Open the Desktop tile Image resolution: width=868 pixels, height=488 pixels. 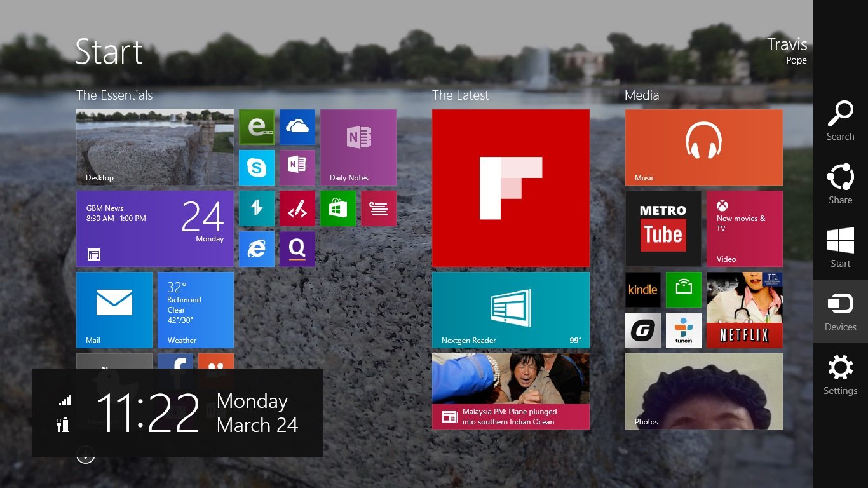click(x=155, y=147)
